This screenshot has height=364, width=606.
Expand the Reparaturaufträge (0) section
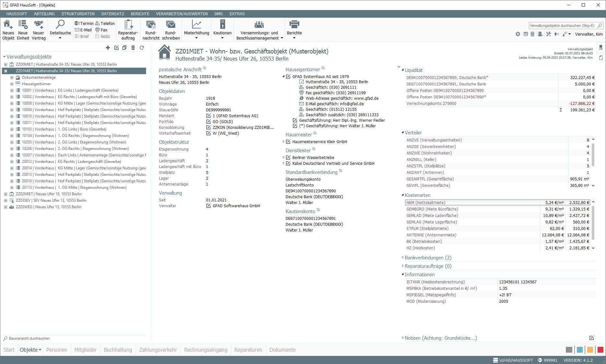(x=403, y=266)
